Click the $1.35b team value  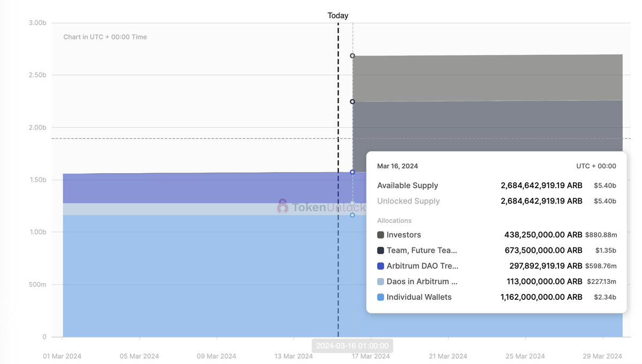606,250
